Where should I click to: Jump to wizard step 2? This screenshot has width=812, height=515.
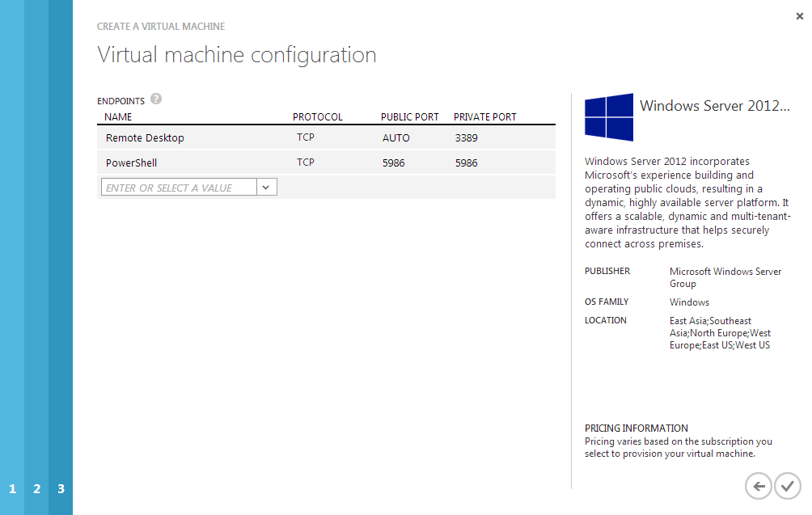(36, 488)
